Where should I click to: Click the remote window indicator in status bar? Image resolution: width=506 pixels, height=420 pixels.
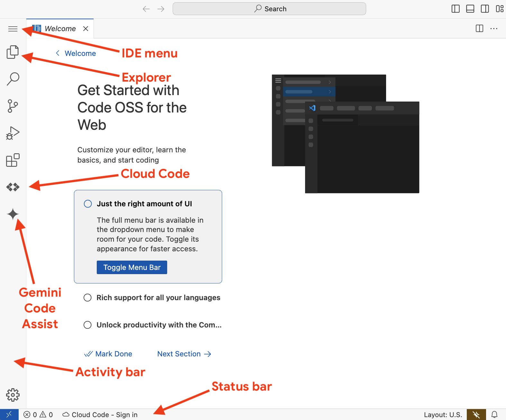[x=9, y=415]
